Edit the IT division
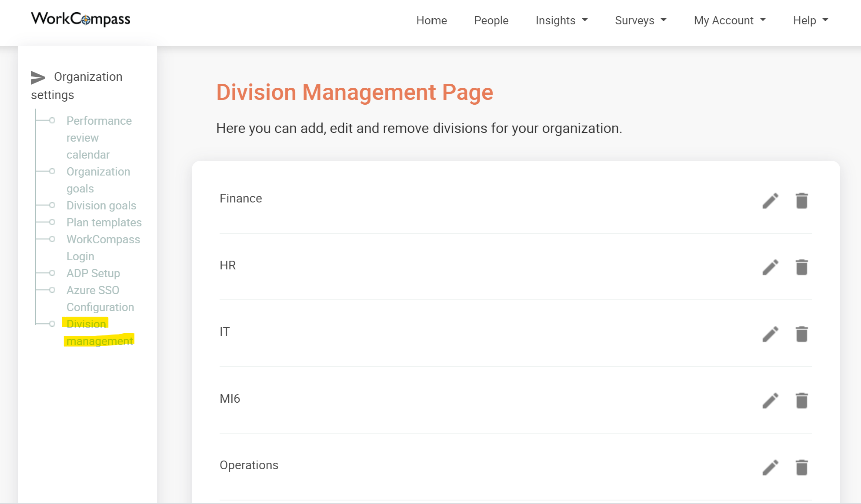The width and height of the screenshot is (861, 504). (x=770, y=334)
